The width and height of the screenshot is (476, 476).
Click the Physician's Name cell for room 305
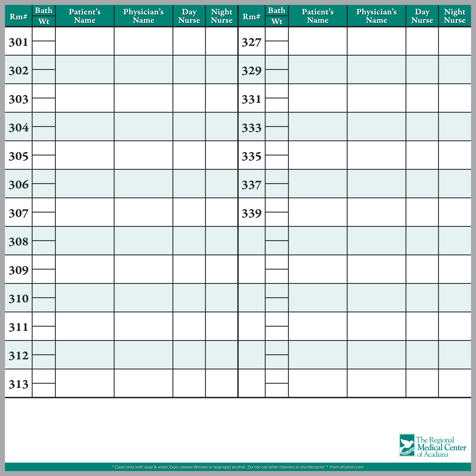pyautogui.click(x=143, y=155)
